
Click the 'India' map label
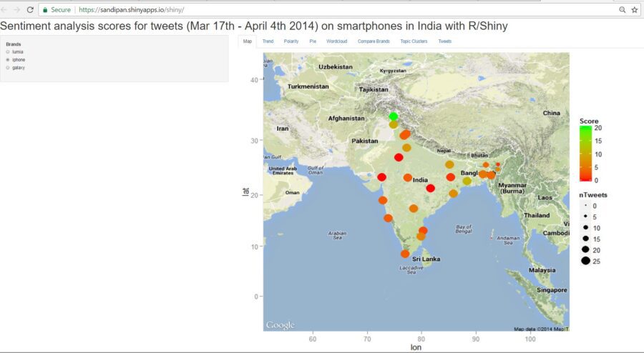click(x=420, y=179)
